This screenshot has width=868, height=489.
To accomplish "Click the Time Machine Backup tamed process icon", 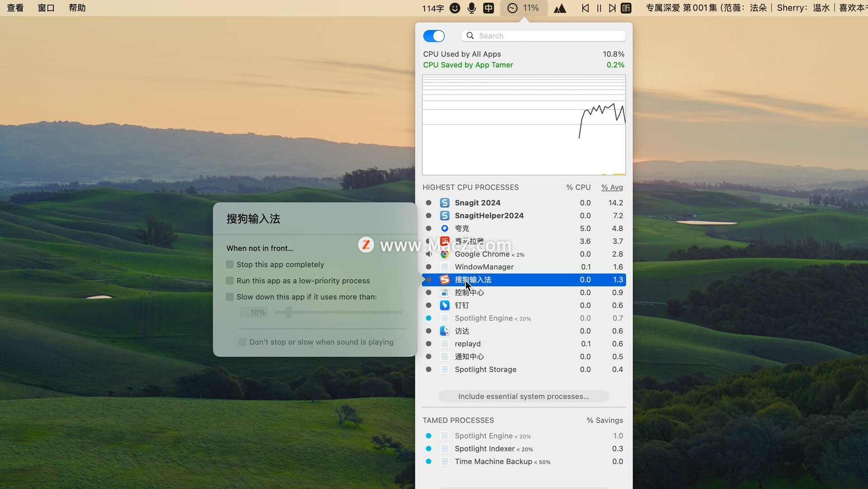I will pyautogui.click(x=445, y=462).
